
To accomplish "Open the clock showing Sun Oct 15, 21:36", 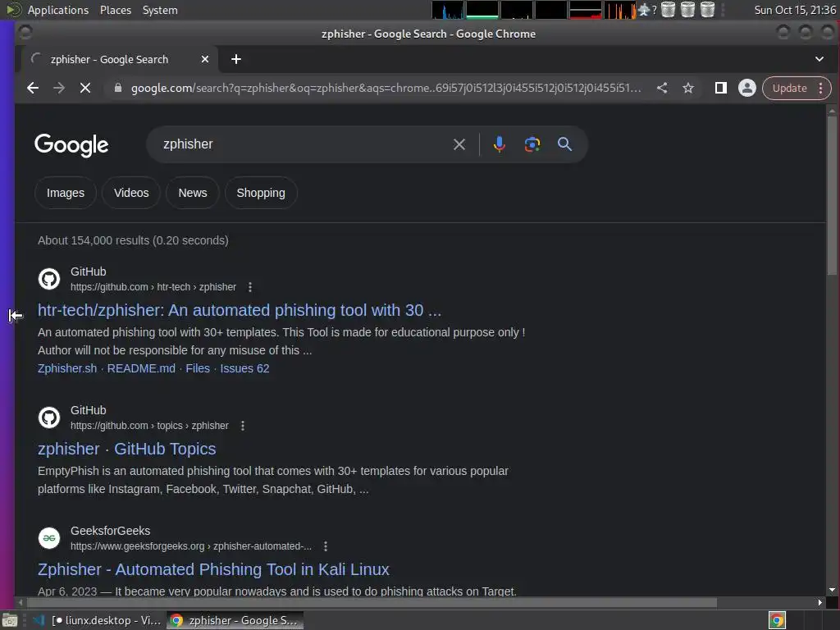I will click(795, 10).
